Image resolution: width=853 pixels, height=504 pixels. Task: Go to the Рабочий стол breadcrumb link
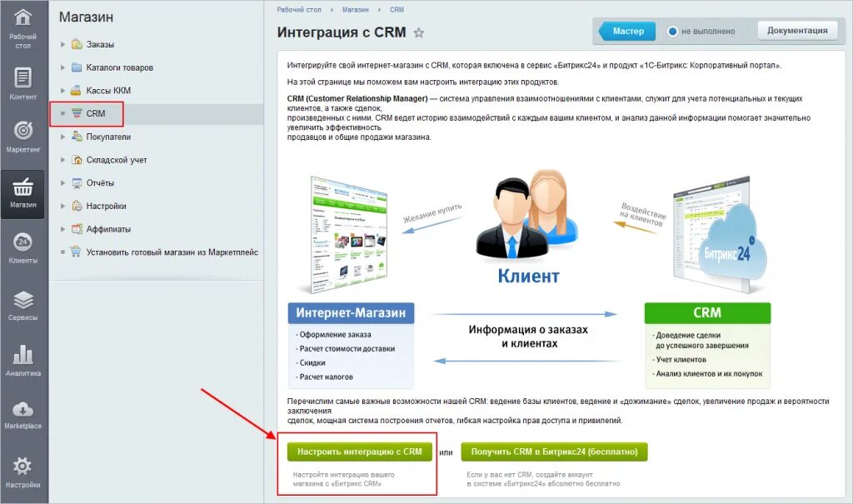299,10
